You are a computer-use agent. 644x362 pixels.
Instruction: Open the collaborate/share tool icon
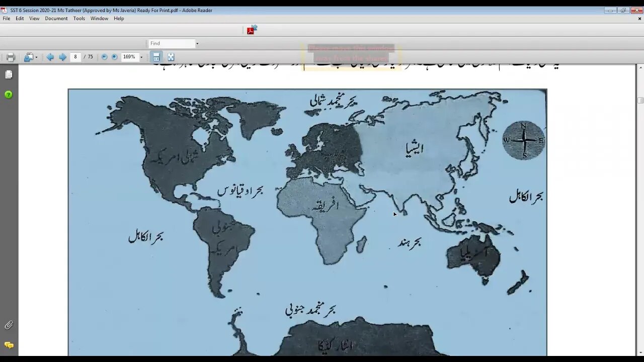(29, 57)
